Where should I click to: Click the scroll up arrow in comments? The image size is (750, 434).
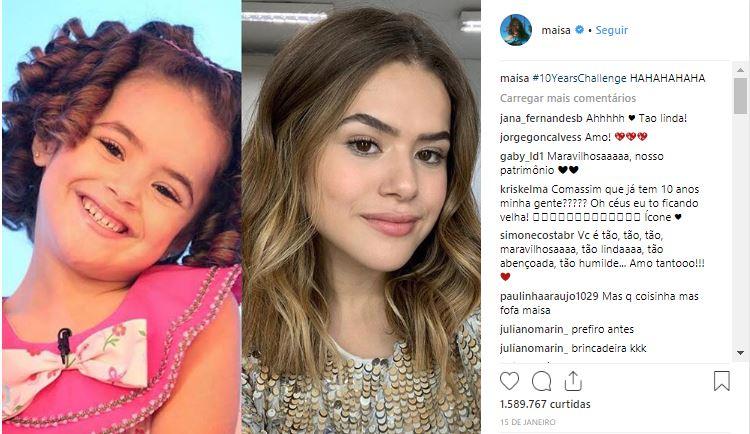pyautogui.click(x=740, y=70)
